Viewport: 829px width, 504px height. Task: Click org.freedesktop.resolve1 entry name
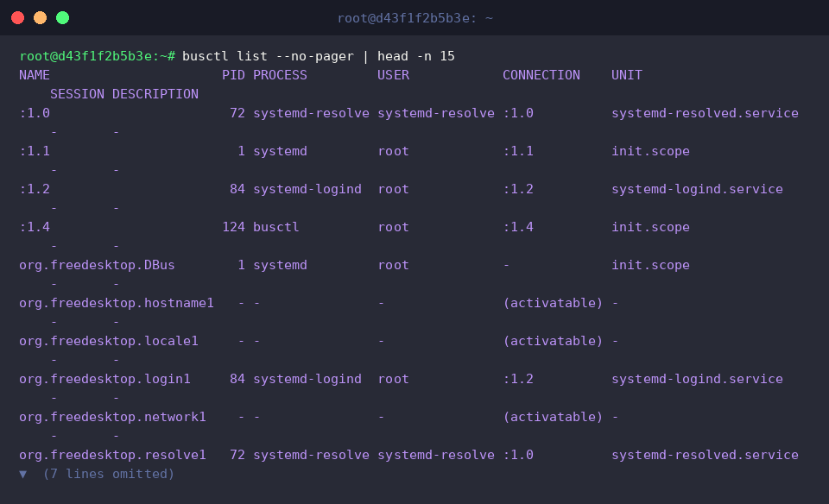click(112, 456)
